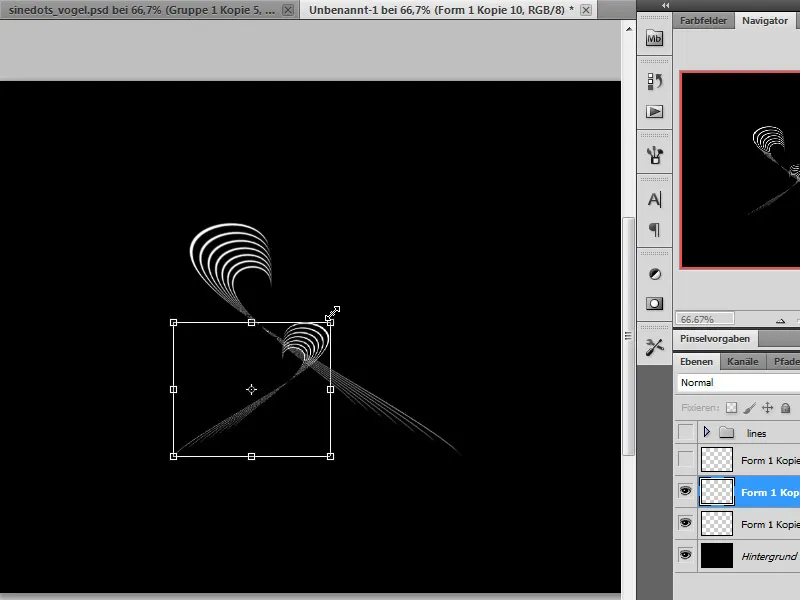Show the lines group visibility box

click(686, 433)
